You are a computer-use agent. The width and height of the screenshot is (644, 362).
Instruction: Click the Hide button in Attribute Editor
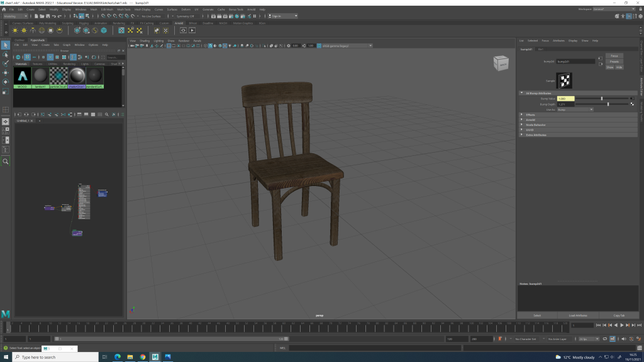(619, 67)
